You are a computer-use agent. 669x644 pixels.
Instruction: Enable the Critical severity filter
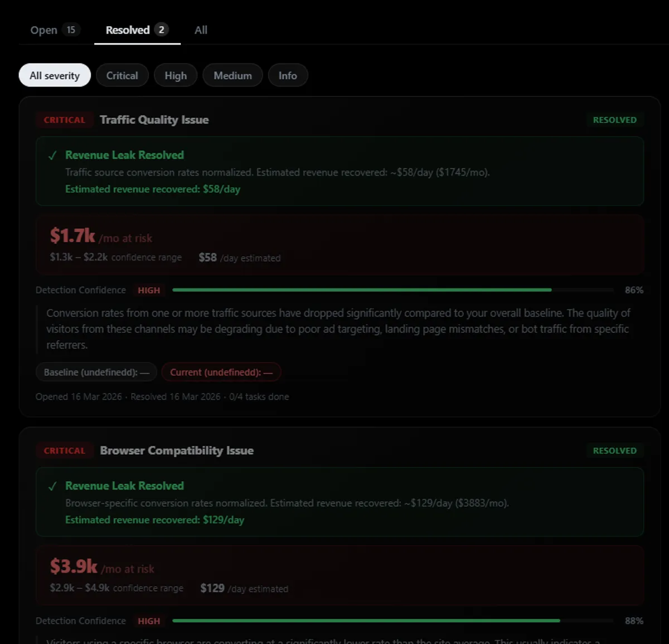click(x=122, y=75)
